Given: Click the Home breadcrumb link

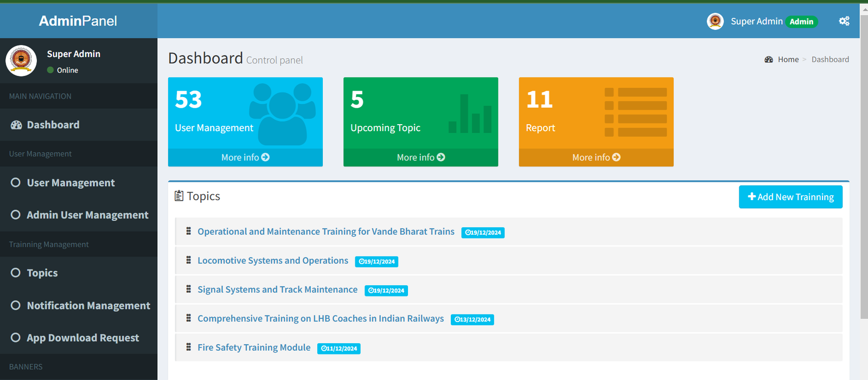Looking at the screenshot, I should 788,60.
